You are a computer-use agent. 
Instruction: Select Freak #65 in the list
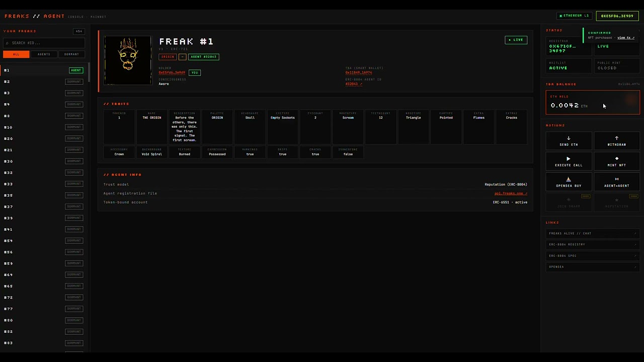click(44, 286)
